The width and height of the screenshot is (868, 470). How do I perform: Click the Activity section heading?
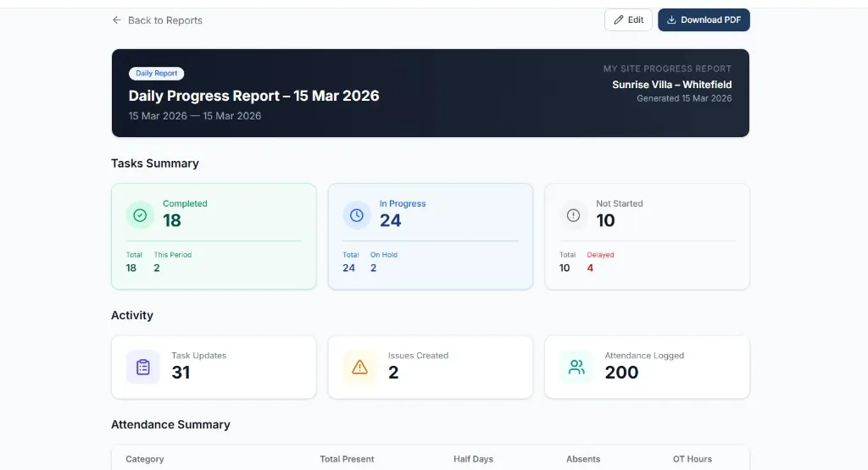132,315
